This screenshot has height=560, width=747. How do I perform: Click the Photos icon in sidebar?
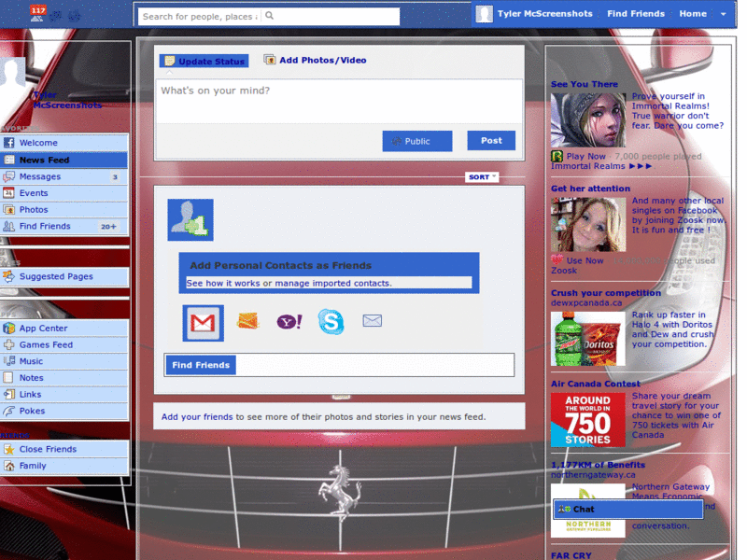8,209
